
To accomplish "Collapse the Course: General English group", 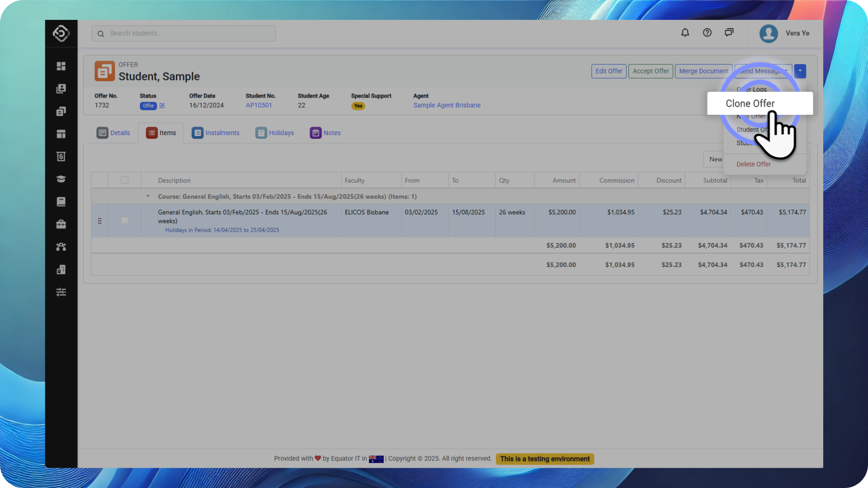I will point(148,197).
